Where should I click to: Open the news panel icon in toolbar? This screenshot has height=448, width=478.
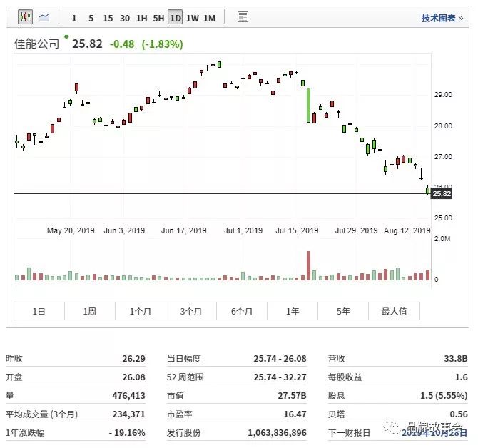point(243,17)
